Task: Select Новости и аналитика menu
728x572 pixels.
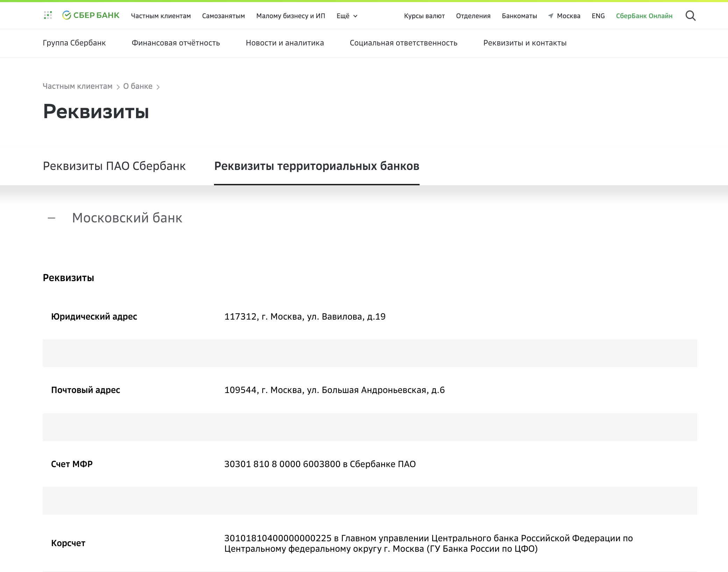Action: pyautogui.click(x=285, y=43)
